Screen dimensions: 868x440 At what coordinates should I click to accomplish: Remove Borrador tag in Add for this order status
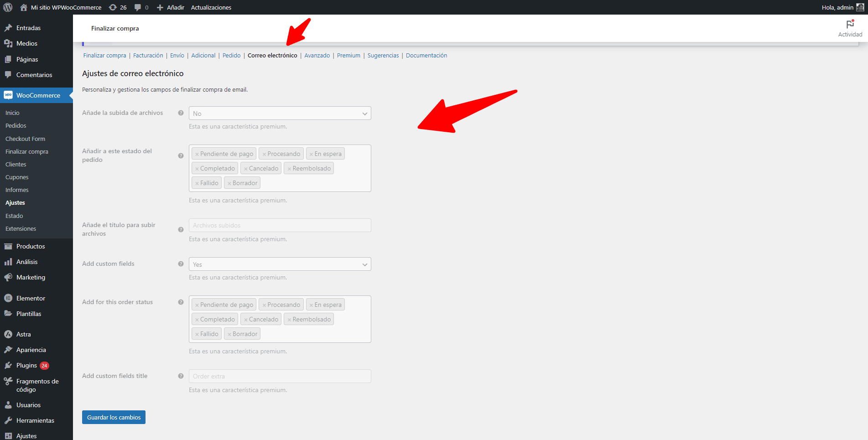pos(229,334)
